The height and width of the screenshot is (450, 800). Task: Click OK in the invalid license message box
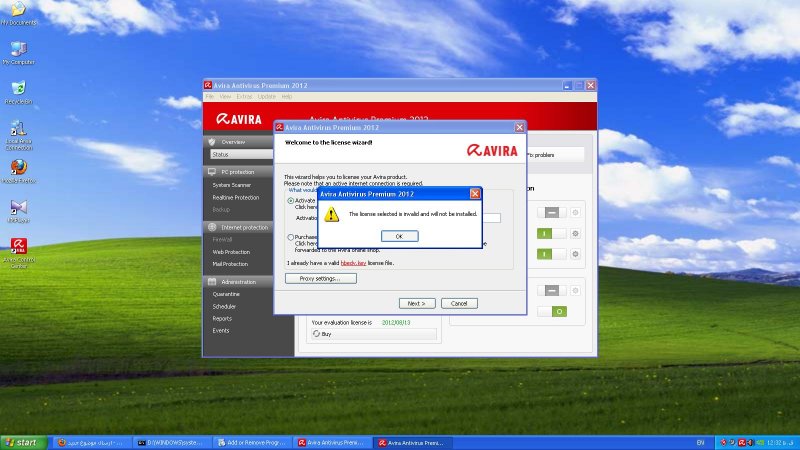point(399,236)
